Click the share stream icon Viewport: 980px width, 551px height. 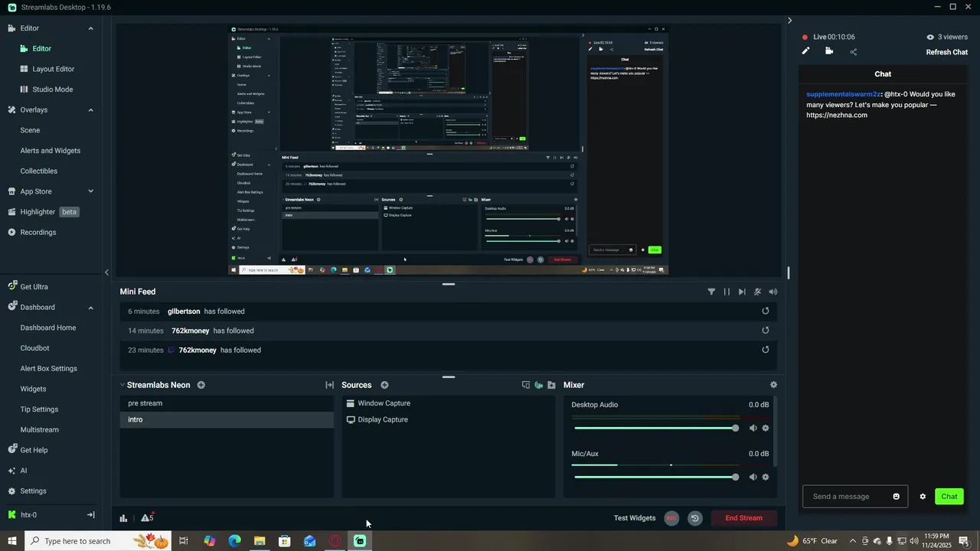(x=853, y=52)
